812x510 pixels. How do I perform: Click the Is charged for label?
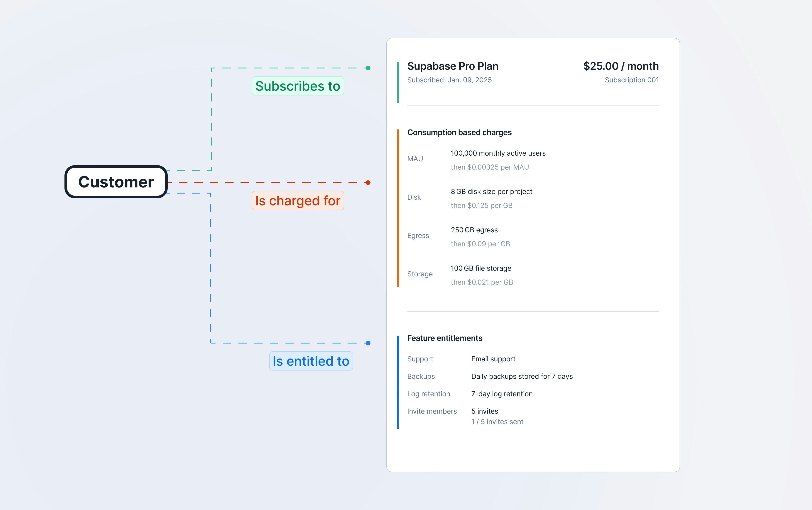tap(298, 201)
